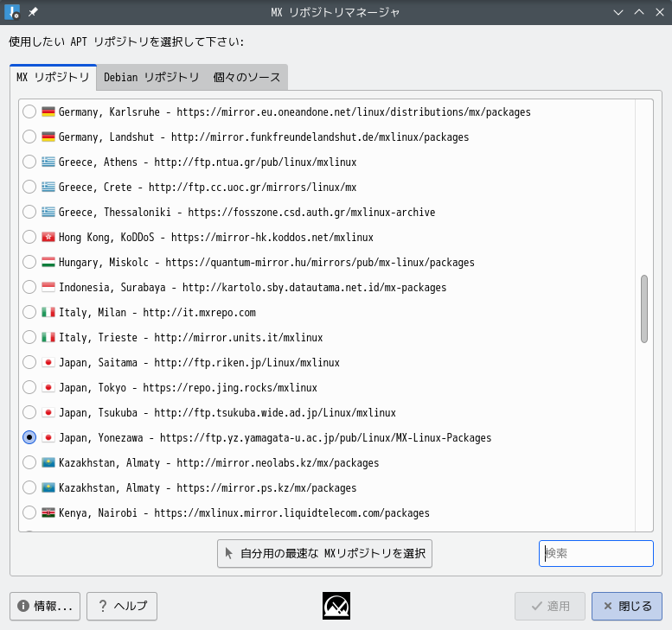This screenshot has width=672, height=630.
Task: Minimize window with the title bar down-chevron
Action: click(618, 12)
